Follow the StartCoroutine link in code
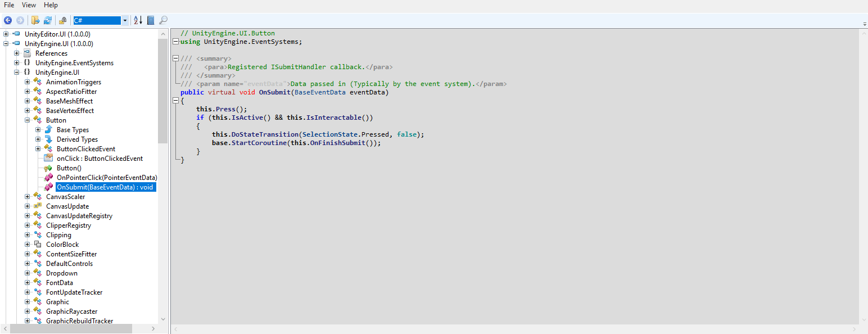Image resolution: width=868 pixels, height=334 pixels. pos(259,143)
